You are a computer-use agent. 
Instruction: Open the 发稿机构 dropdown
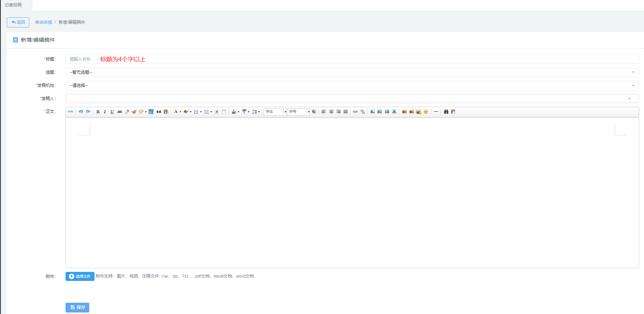(x=352, y=86)
